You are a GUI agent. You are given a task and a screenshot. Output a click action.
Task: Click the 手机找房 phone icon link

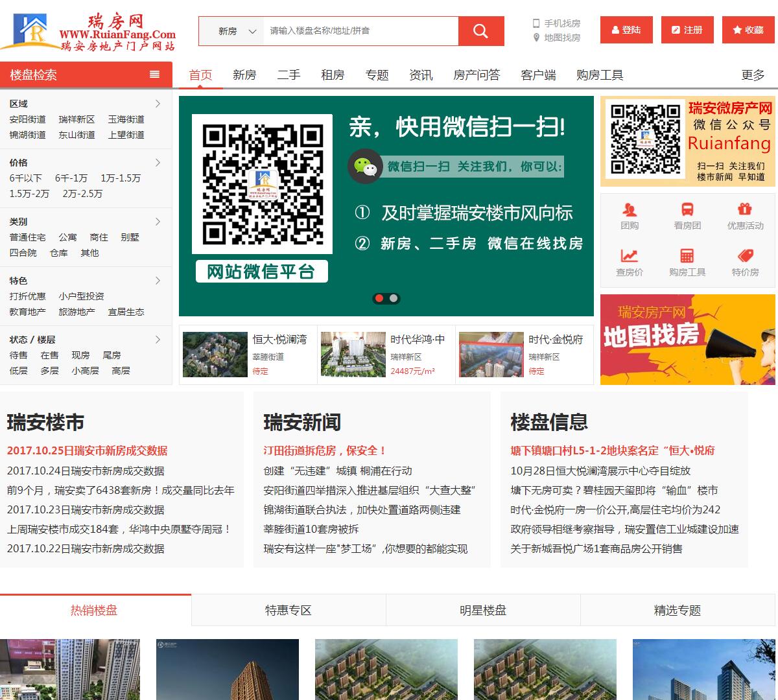click(556, 23)
